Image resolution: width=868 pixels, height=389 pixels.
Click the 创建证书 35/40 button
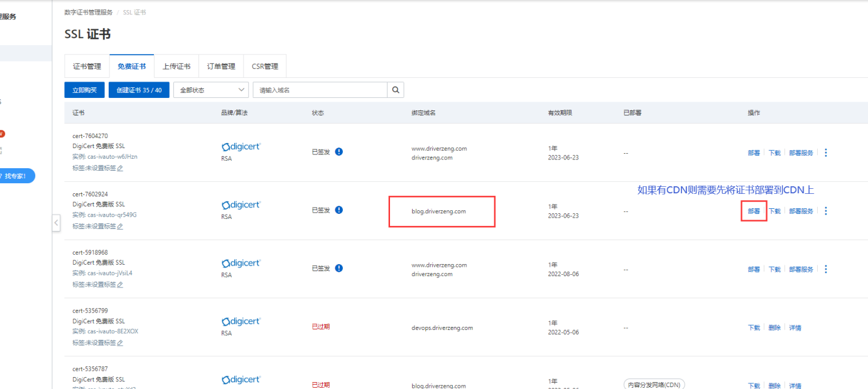pos(139,90)
